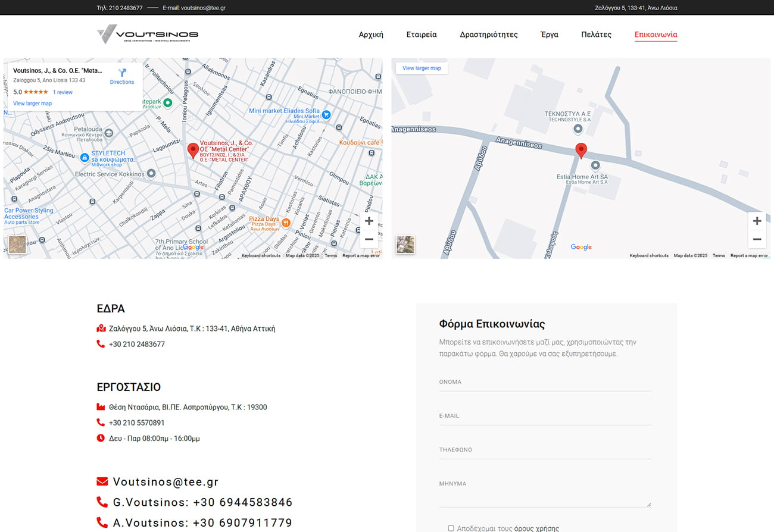Screen dimensions: 774x532
Task: Focus the ΤΗΛΕΦΩΝΟ input field
Action: pos(545,450)
